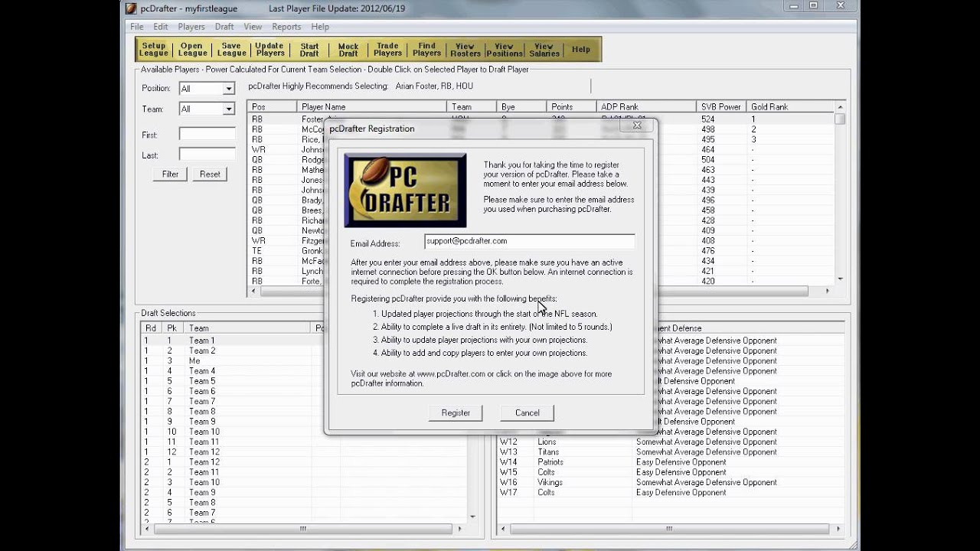Open the Edit menu
This screenshot has width=980, height=551.
(160, 27)
